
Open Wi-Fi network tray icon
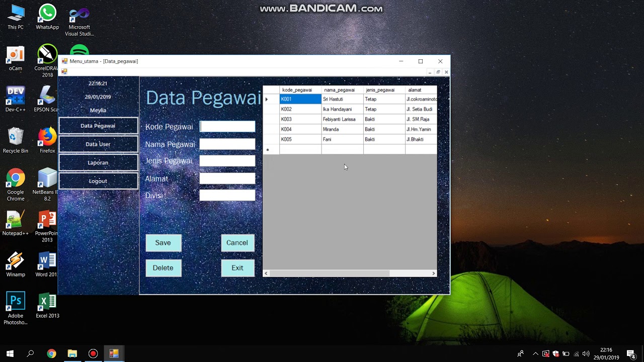pyautogui.click(x=576, y=353)
